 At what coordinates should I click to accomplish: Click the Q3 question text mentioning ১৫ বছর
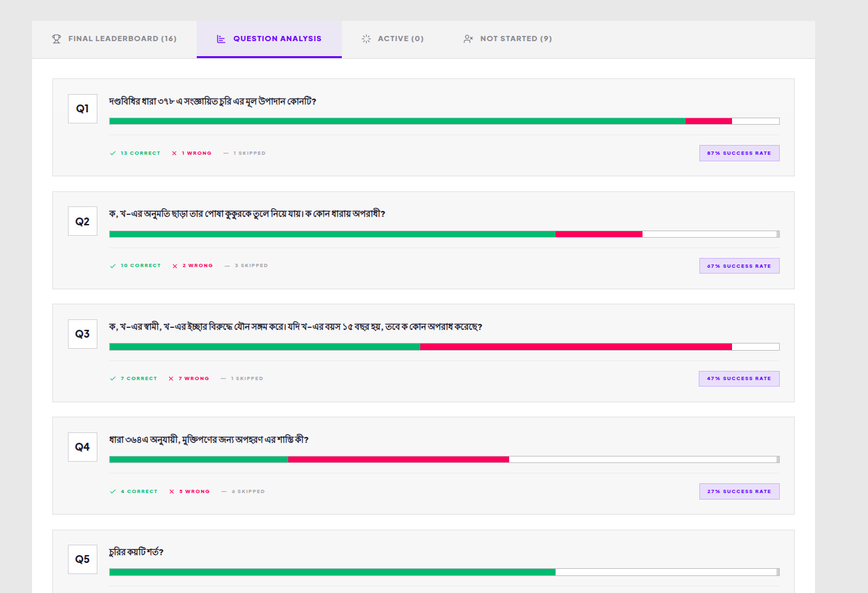tap(295, 327)
